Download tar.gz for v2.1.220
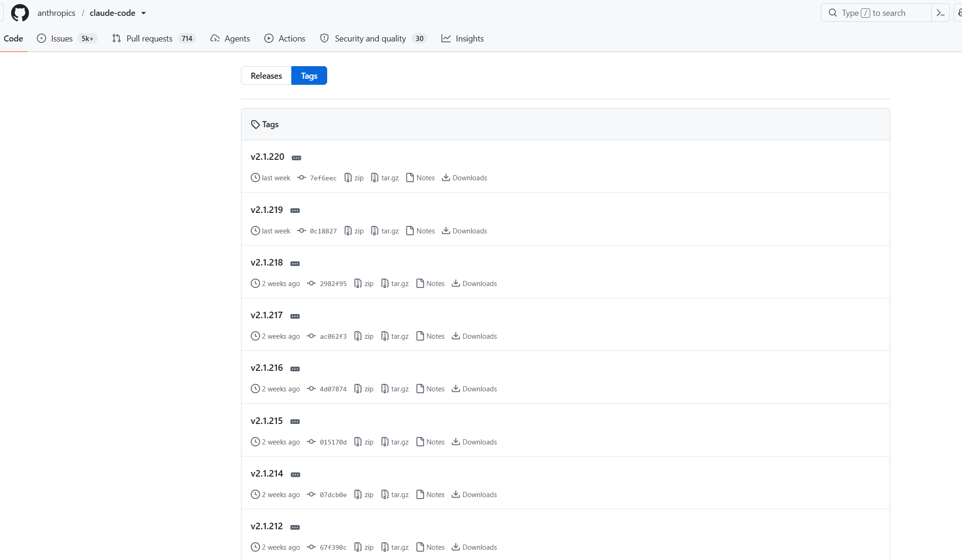The height and width of the screenshot is (560, 962). tap(385, 178)
